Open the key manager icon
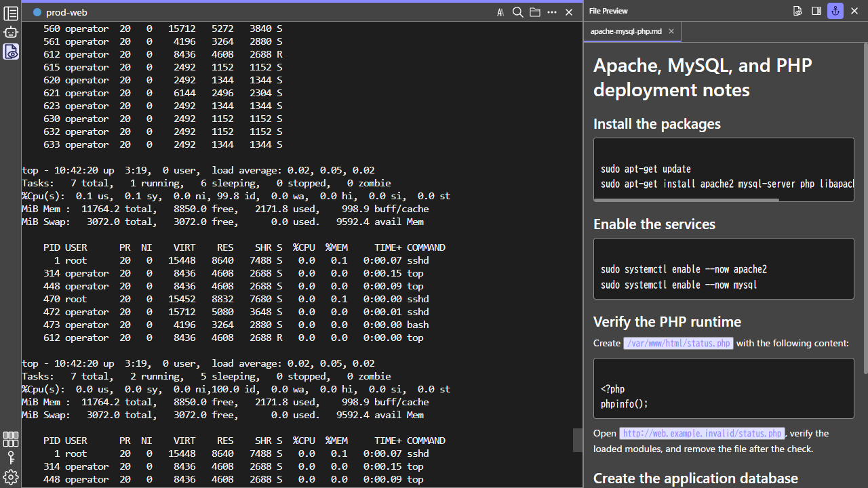 pos(11,458)
